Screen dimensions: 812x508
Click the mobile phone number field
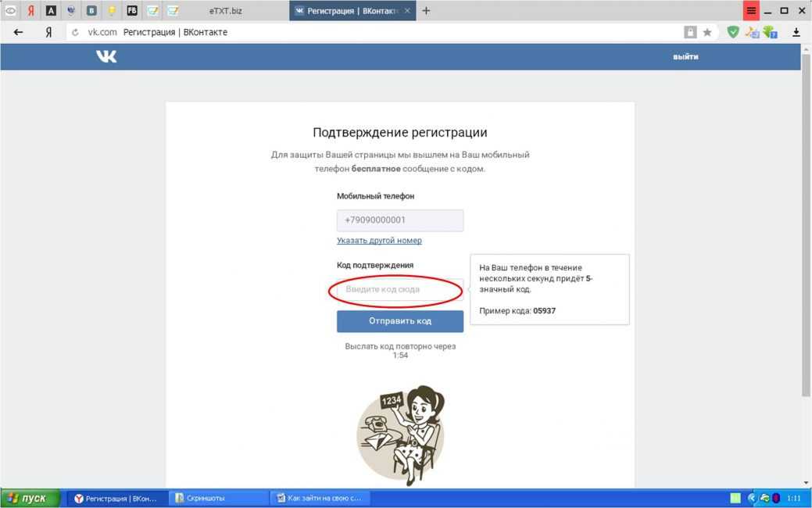pos(400,220)
